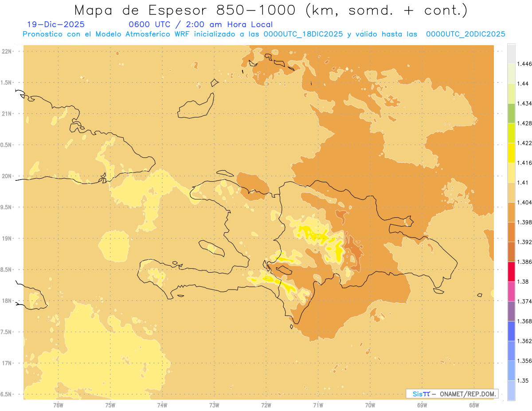Viewport: 532px width, 411px height.
Task: Click the green 1.428–1.434 legend swatch
Action: (511, 113)
